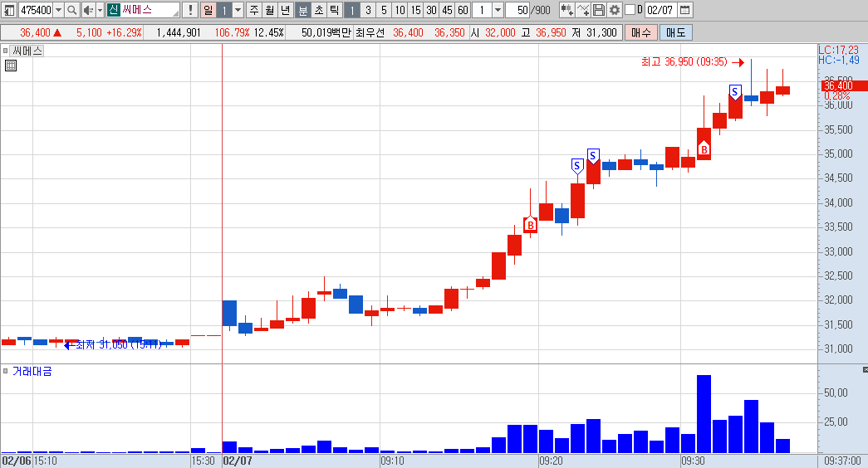Open the calendar date picker icon
The width and height of the screenshot is (868, 468).
tap(684, 10)
